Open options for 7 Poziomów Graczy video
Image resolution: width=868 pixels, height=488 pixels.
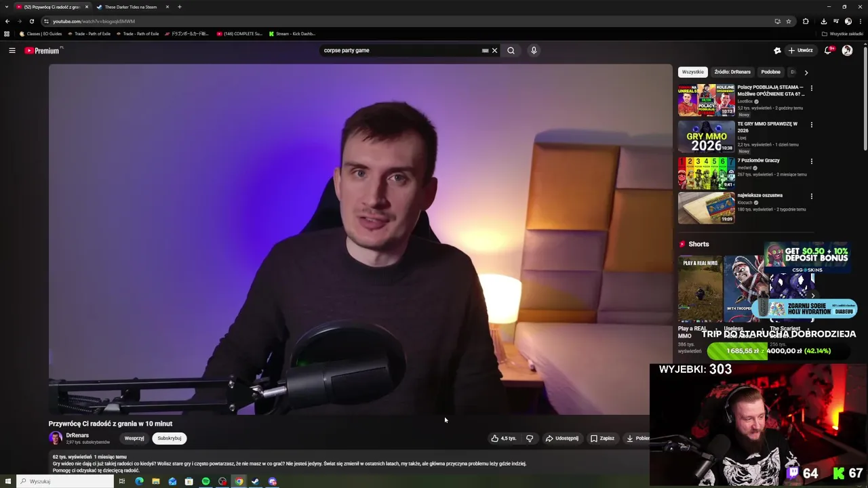click(811, 161)
